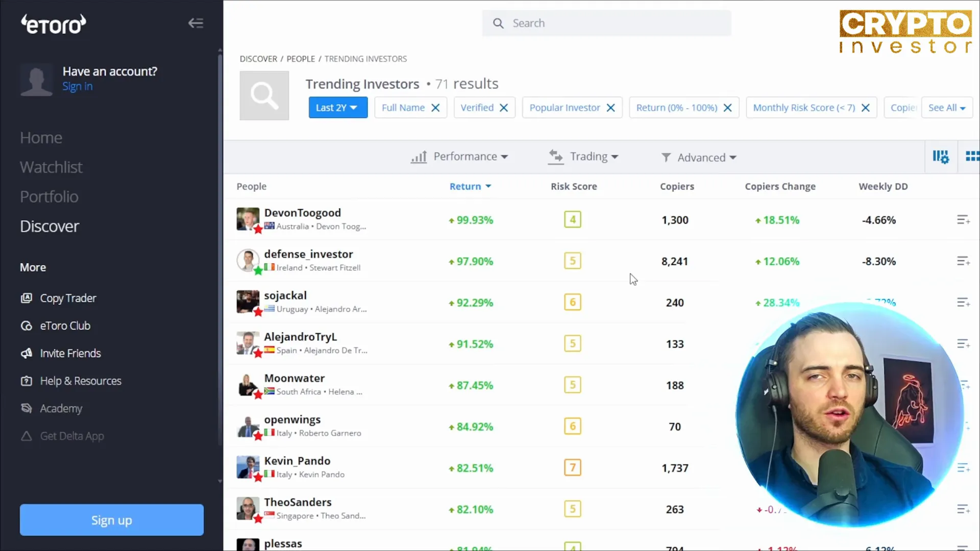Open the Copy Trader icon link
The height and width of the screenshot is (551, 980).
coord(26,298)
